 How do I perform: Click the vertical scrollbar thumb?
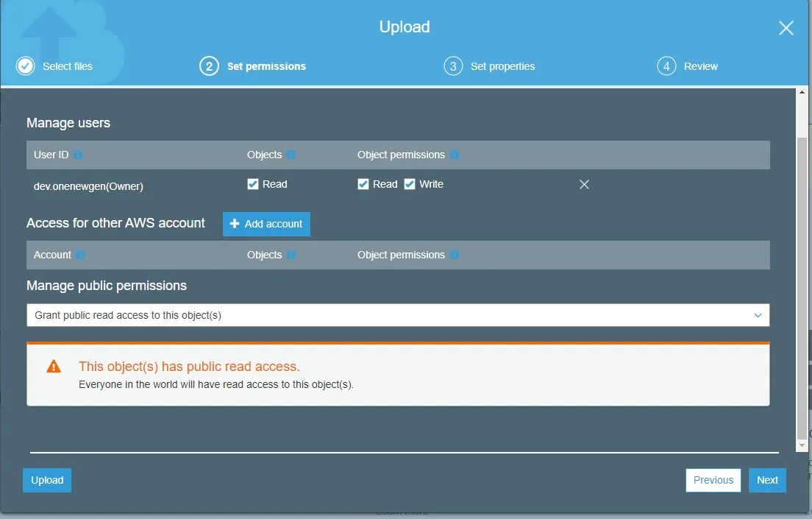[x=802, y=288]
